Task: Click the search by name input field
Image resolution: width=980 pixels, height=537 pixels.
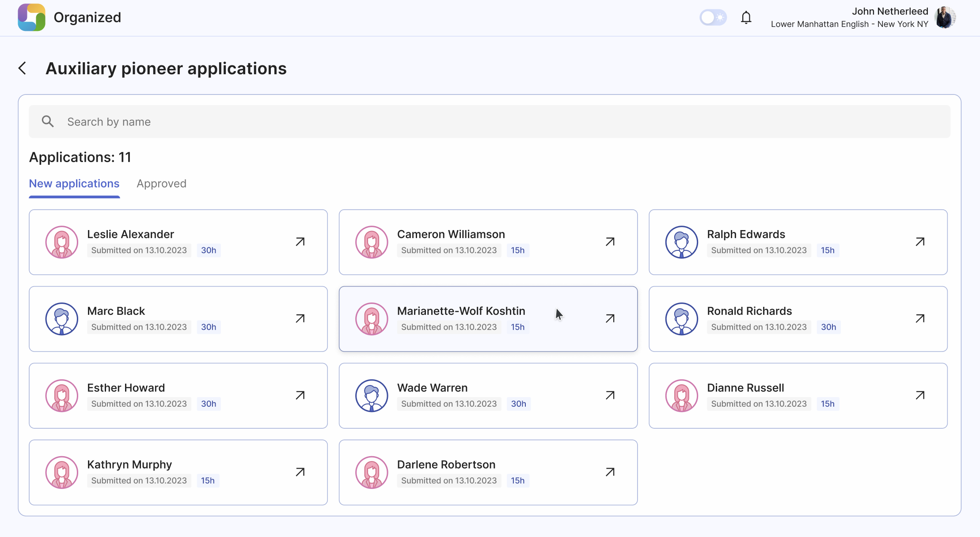Action: [490, 121]
